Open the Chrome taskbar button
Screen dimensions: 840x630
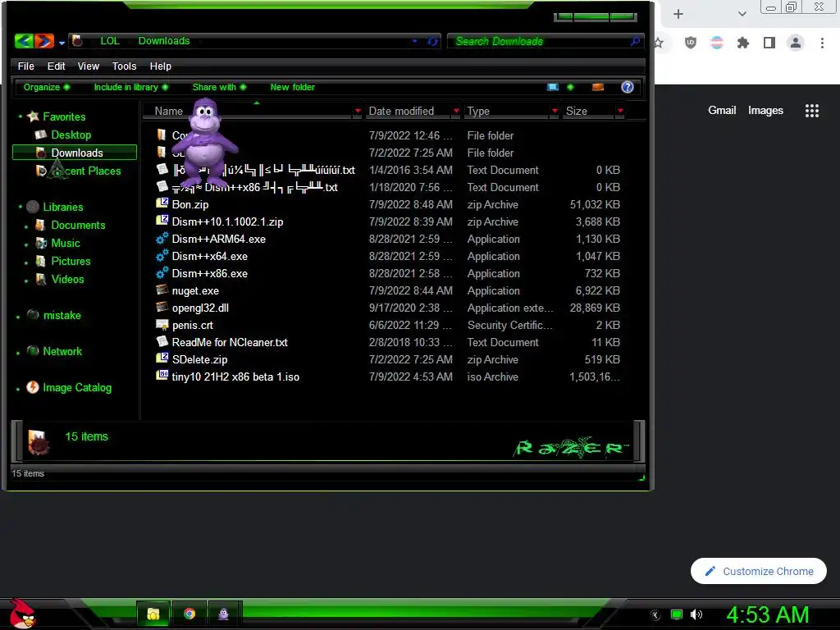[189, 614]
